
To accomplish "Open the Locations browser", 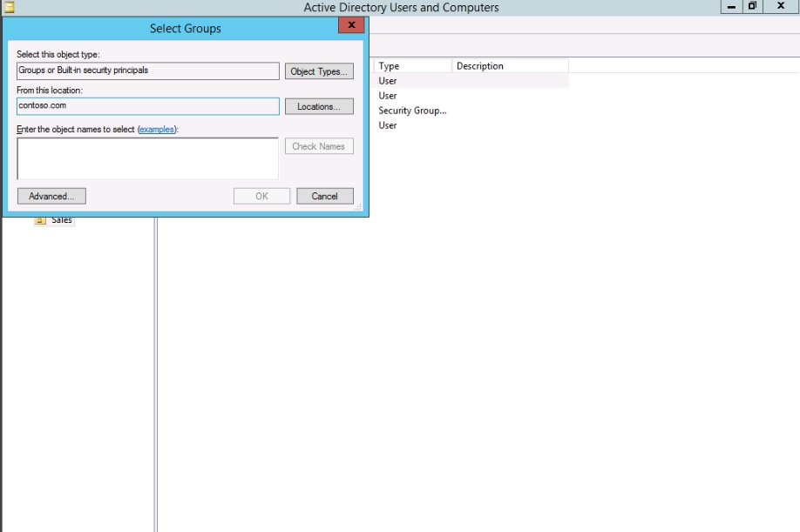I will [x=319, y=106].
